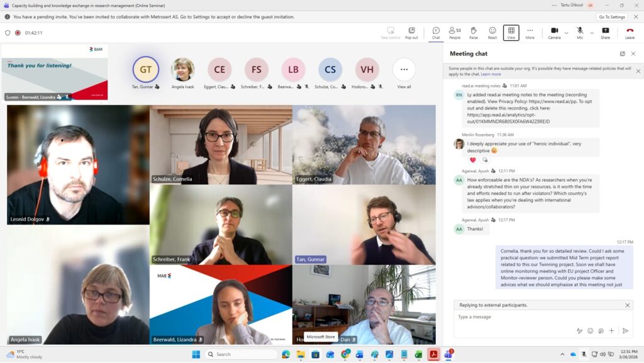Pop out the shared content
644x363 pixels.
[x=411, y=33]
